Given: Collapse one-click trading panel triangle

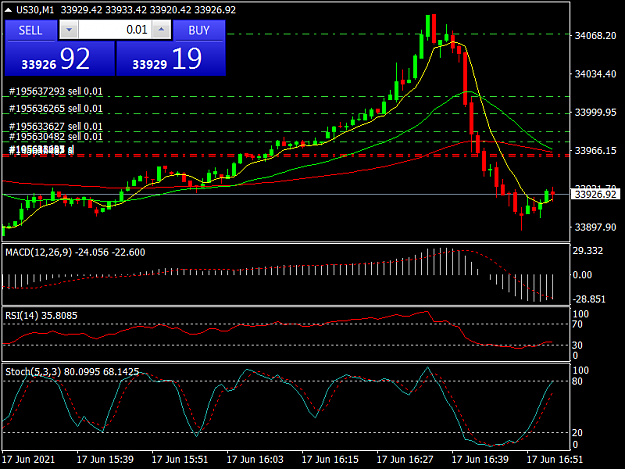Looking at the screenshot, I should coord(8,10).
